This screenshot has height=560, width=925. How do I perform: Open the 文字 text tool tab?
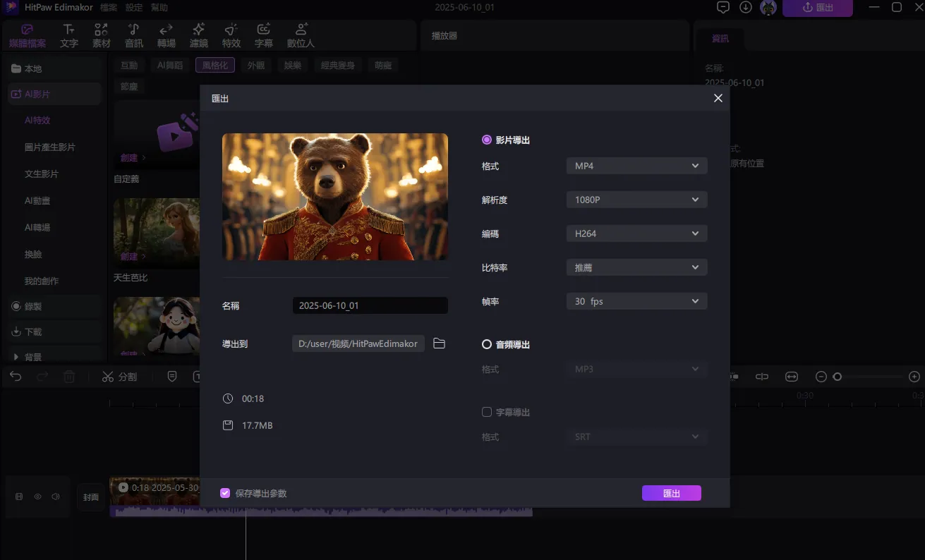coord(69,36)
